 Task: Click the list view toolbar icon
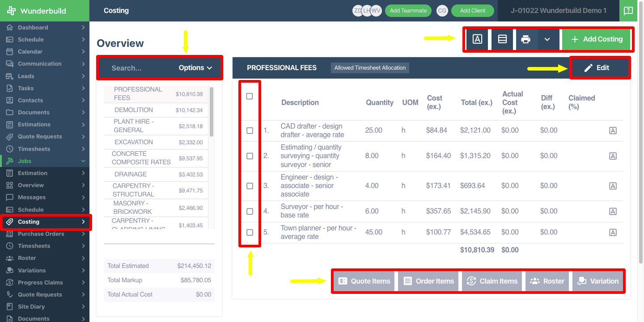[x=502, y=39]
